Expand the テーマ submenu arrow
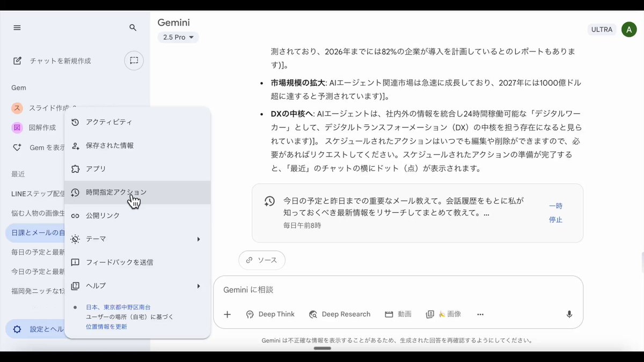 coord(199,239)
